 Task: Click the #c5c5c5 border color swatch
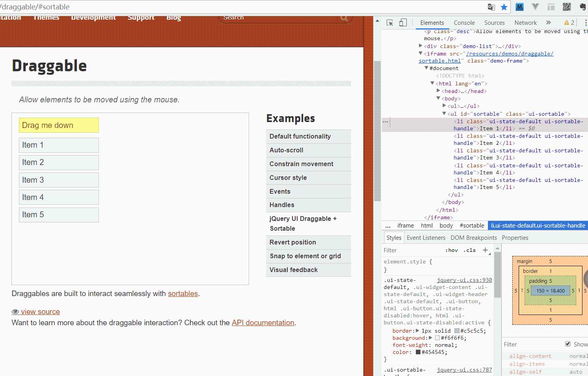point(457,331)
